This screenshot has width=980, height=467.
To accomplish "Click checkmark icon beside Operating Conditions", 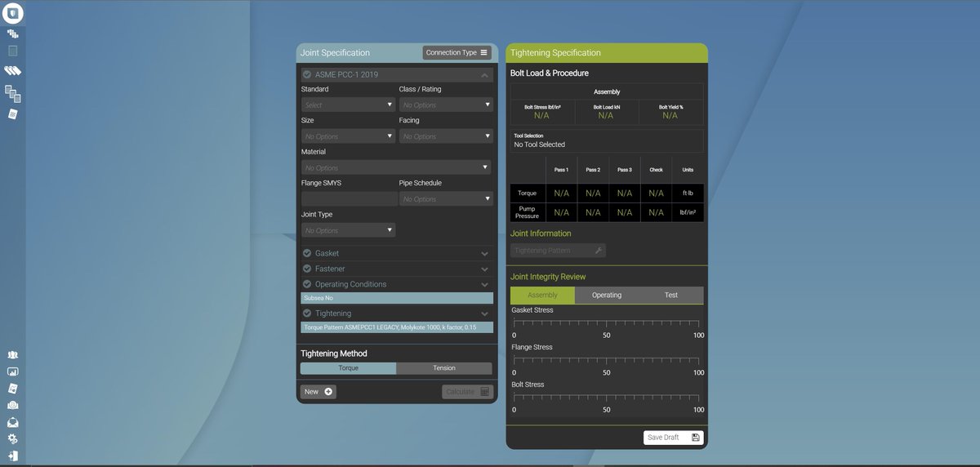I will (x=307, y=284).
